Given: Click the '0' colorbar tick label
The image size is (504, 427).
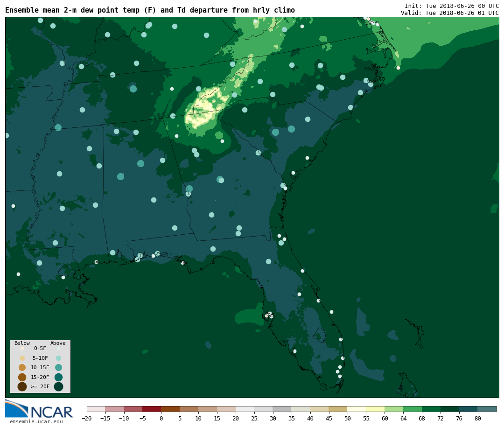Looking at the screenshot, I should pyautogui.click(x=161, y=418).
